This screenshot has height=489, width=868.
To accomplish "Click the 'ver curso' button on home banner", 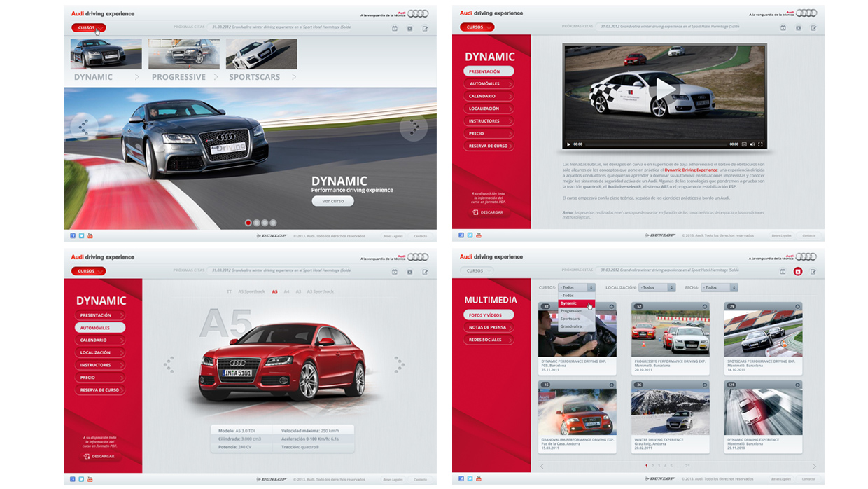I will tap(332, 201).
